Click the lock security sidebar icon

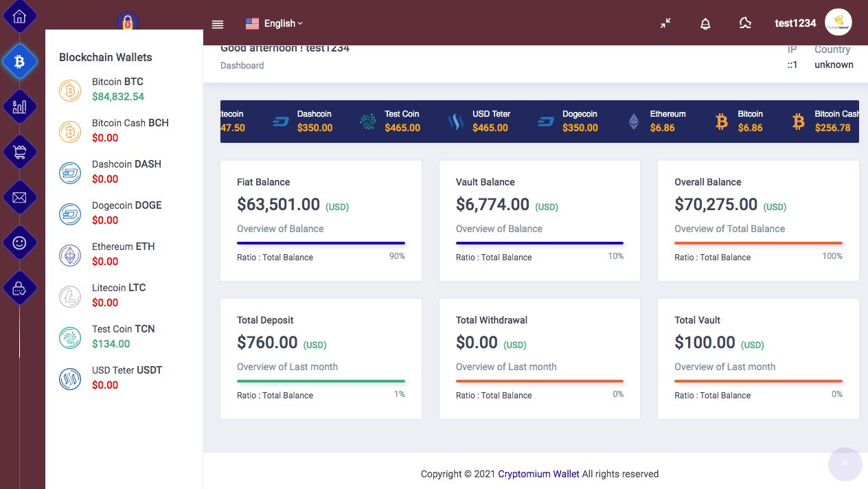pos(19,288)
